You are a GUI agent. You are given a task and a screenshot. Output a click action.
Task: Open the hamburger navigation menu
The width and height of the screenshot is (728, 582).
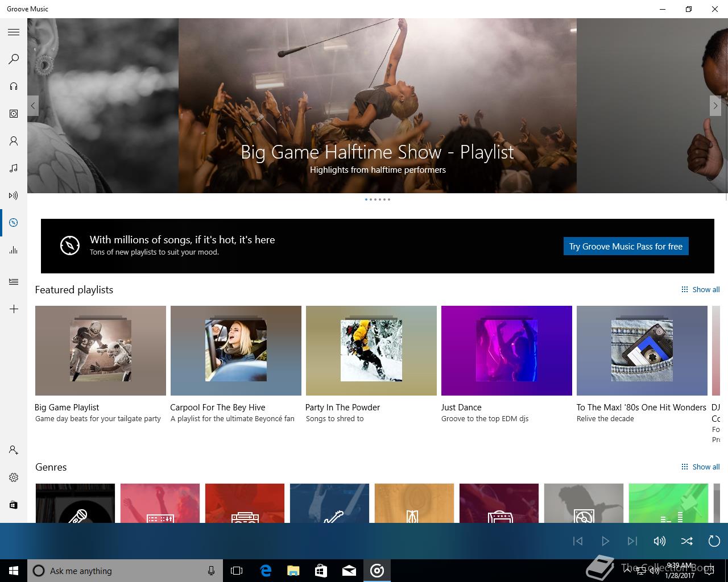pyautogui.click(x=14, y=32)
